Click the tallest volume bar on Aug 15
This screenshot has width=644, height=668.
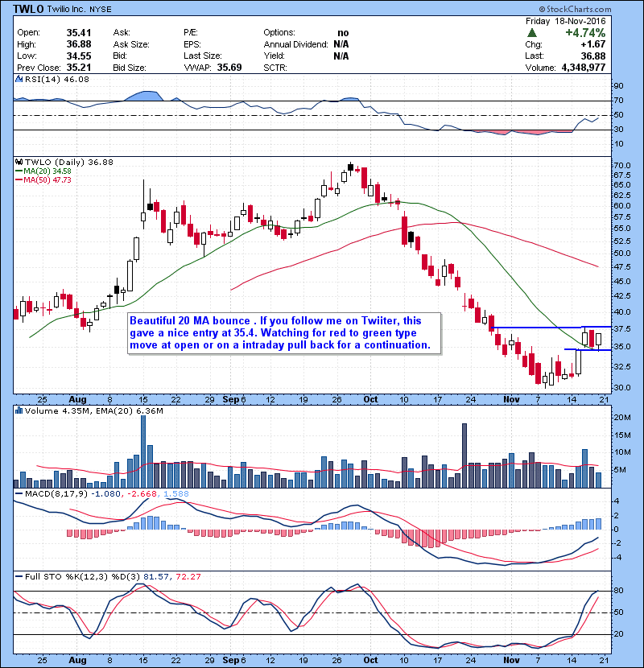[143, 452]
